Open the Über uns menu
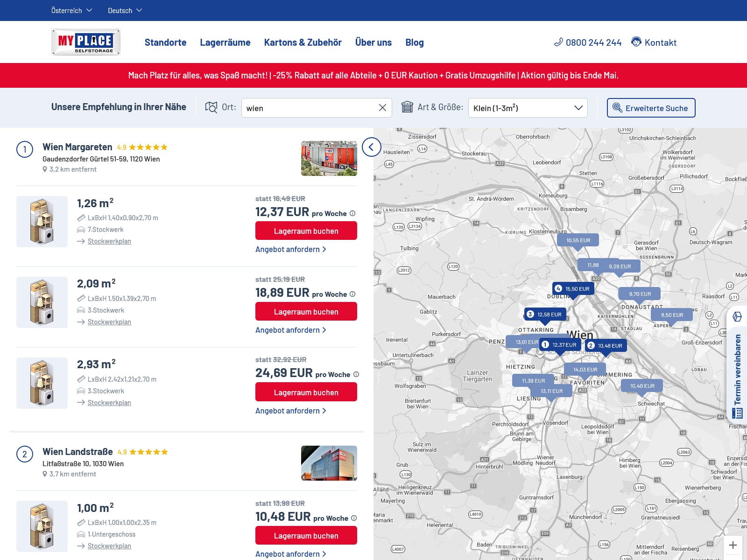Viewport: 747px width, 560px height. [x=373, y=42]
